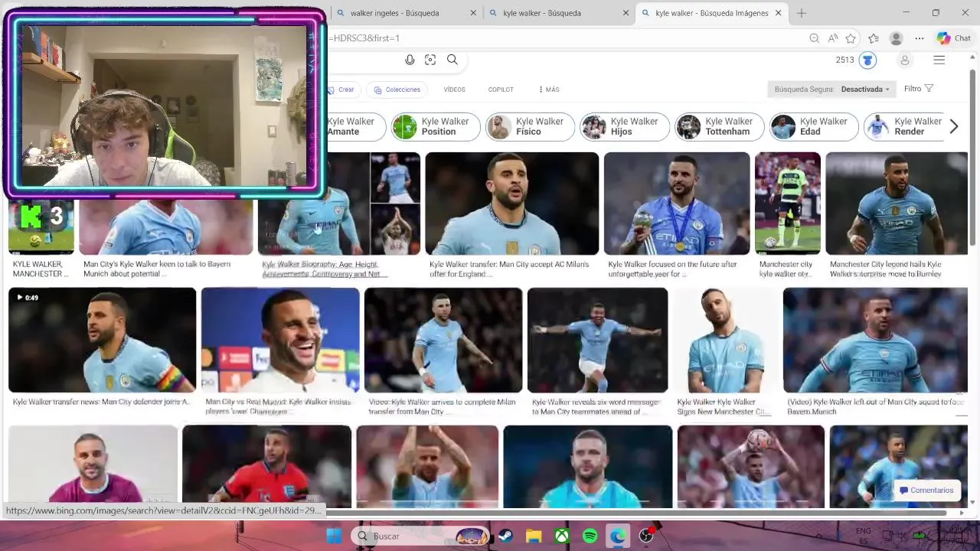Image resolution: width=980 pixels, height=551 pixels.
Task: Open the Copilot search category
Action: [501, 90]
